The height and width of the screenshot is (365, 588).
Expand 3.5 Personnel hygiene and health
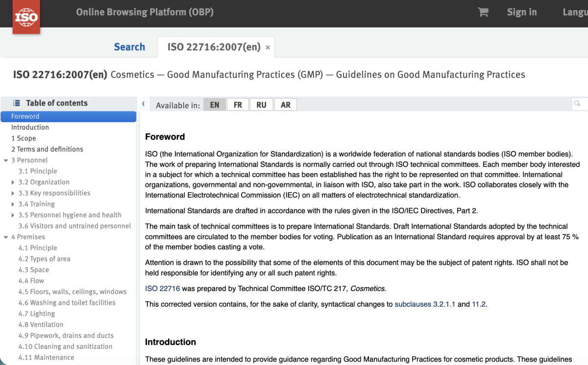click(13, 215)
